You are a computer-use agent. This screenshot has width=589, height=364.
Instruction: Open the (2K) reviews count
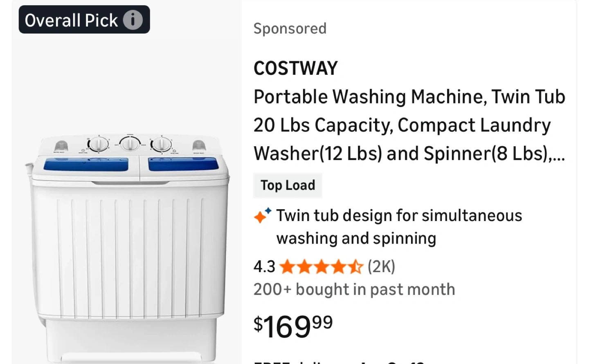[381, 267]
